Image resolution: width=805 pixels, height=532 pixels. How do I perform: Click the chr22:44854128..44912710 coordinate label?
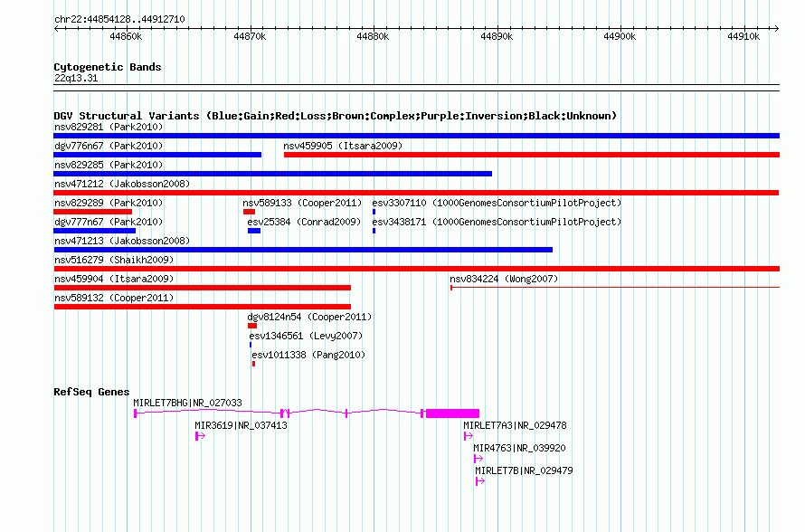point(119,19)
